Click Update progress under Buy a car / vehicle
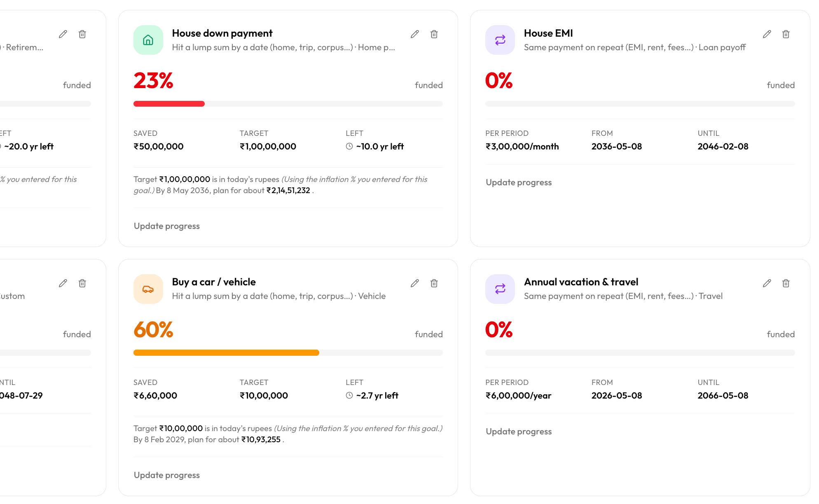Screen dimensions: 819x504 pos(167,475)
